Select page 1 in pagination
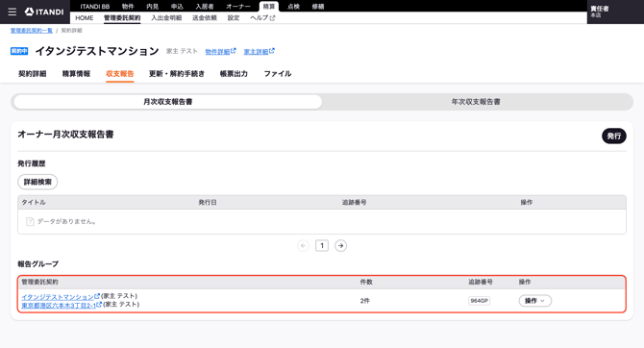This screenshot has width=644, height=348. (322, 246)
